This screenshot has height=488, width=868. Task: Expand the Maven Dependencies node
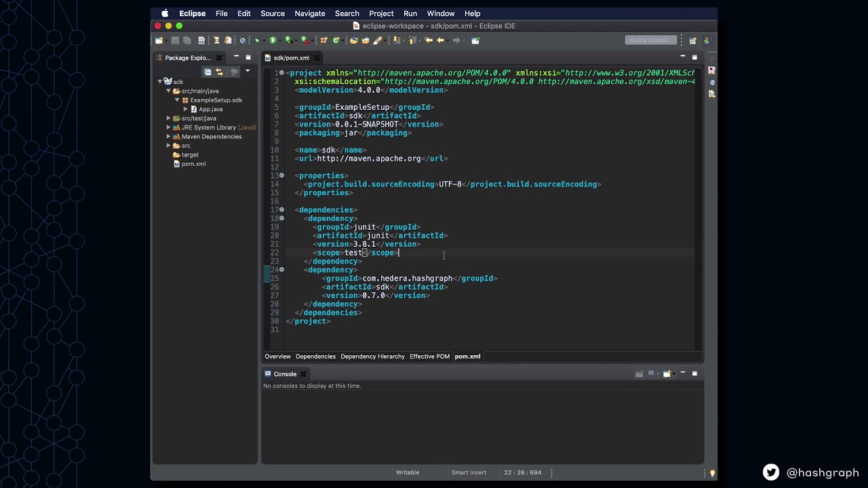coord(168,137)
